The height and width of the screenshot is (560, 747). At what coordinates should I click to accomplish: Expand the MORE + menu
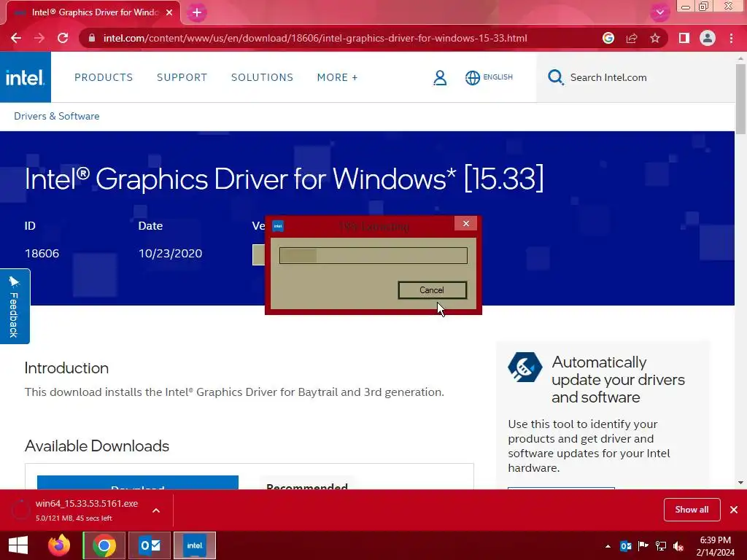pyautogui.click(x=337, y=77)
